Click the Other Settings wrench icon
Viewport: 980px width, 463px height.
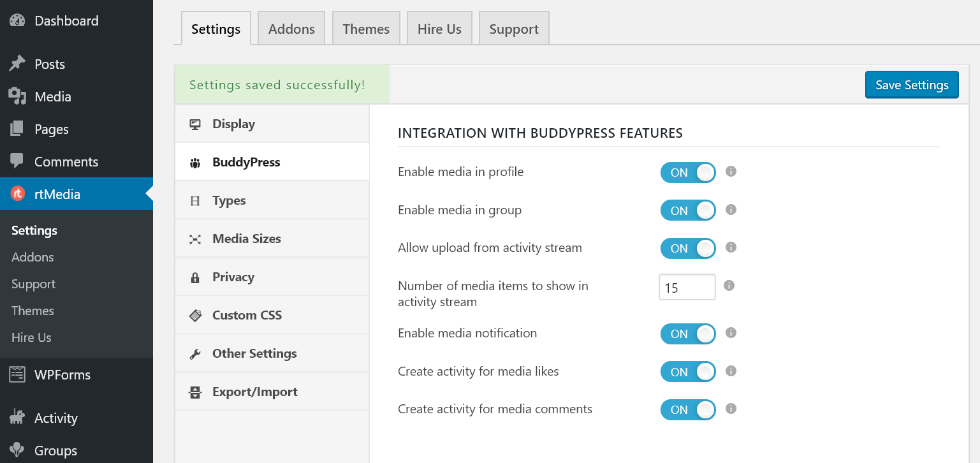point(195,353)
